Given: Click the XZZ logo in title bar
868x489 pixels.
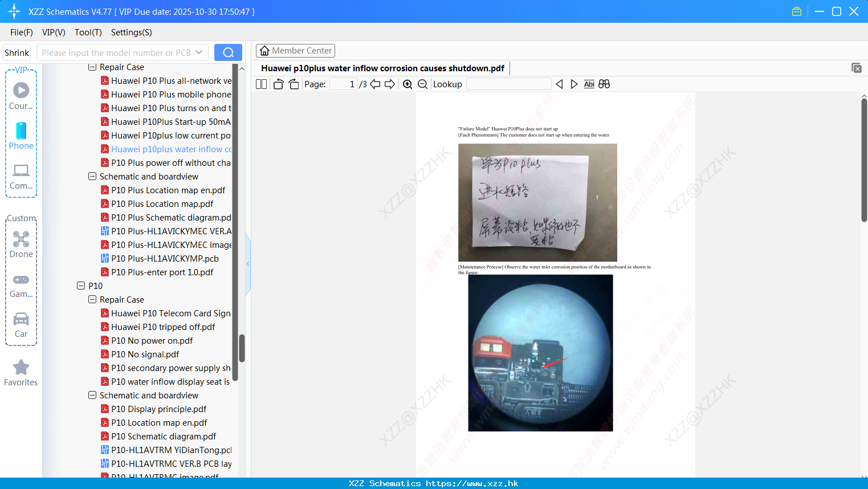Looking at the screenshot, I should [x=14, y=11].
